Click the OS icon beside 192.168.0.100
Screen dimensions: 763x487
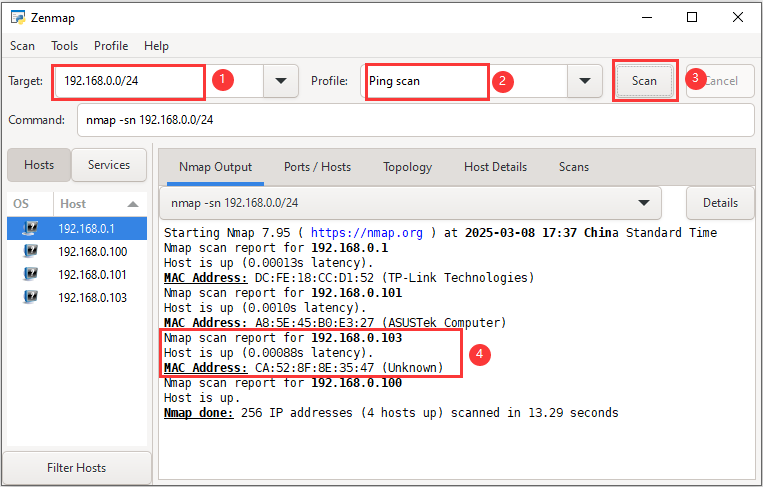tap(30, 251)
